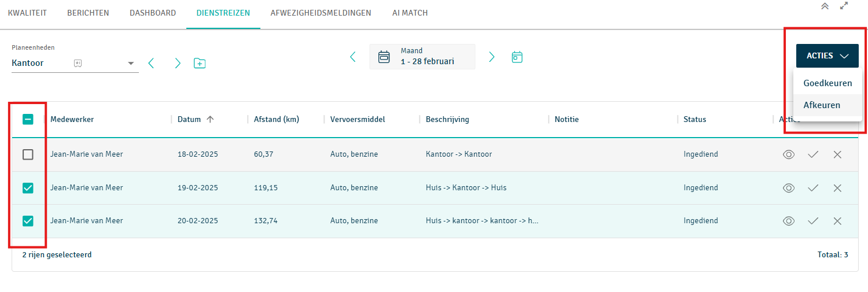Reject the 18-02-2025 trip with its X icon
The width and height of the screenshot is (868, 292).
point(837,154)
